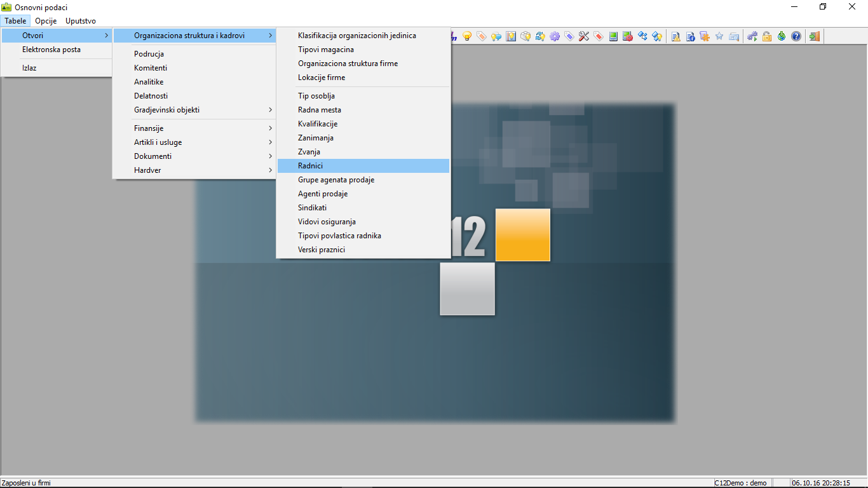Click the exit door toolbar icon
Screen dimensions: 868x488
(814, 36)
